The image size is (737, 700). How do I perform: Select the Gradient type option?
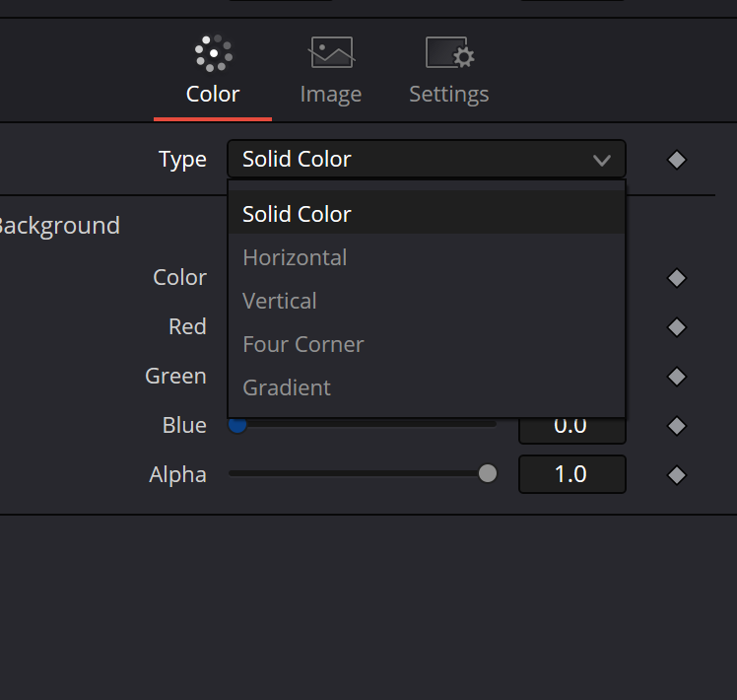[427, 387]
